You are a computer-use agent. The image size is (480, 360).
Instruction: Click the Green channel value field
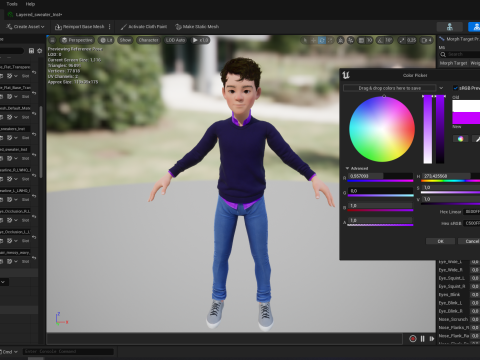(x=380, y=191)
